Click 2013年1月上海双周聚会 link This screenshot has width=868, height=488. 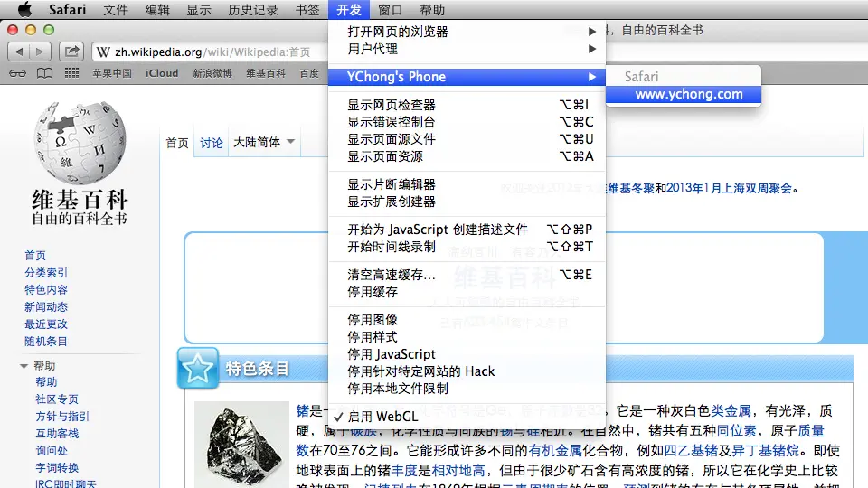(729, 188)
